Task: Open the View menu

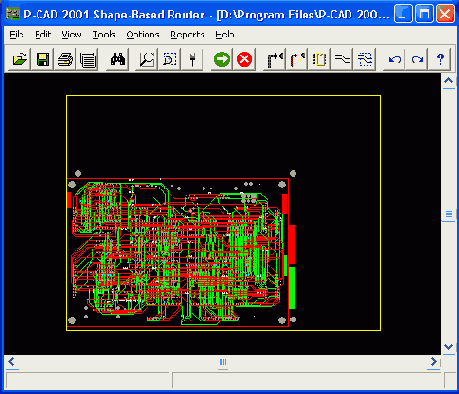Action: coord(71,34)
